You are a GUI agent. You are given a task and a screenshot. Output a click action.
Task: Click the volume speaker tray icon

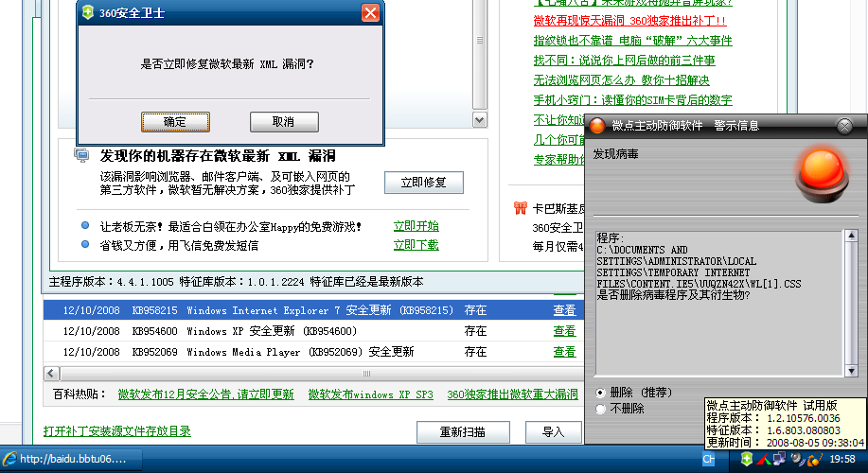(x=797, y=459)
